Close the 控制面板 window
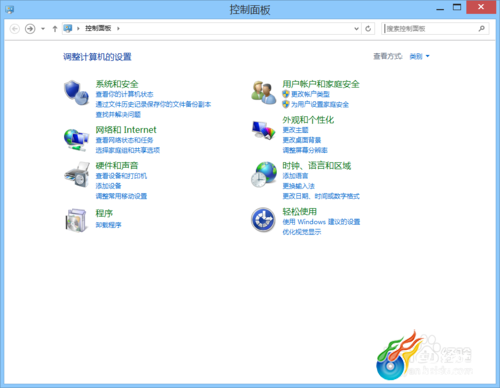Screen dimensions: 500x388 point(481,7)
